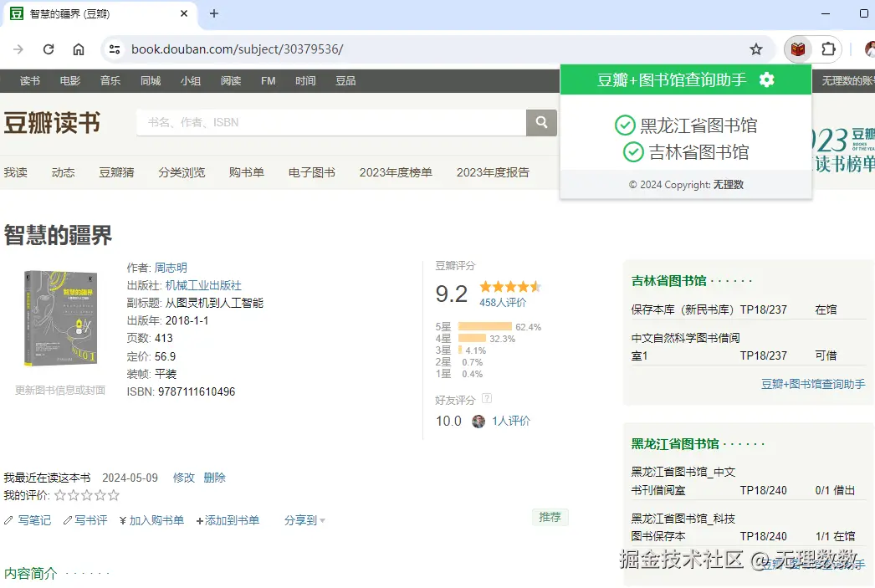Select the 5星 62.4% rating bar

(485, 326)
